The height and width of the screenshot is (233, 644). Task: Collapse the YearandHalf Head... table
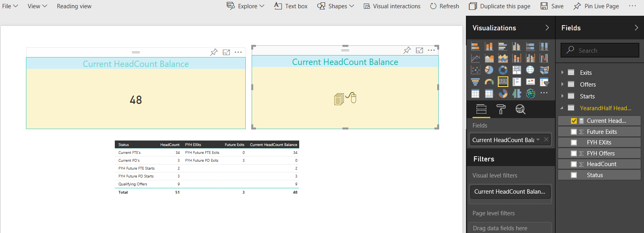point(562,108)
